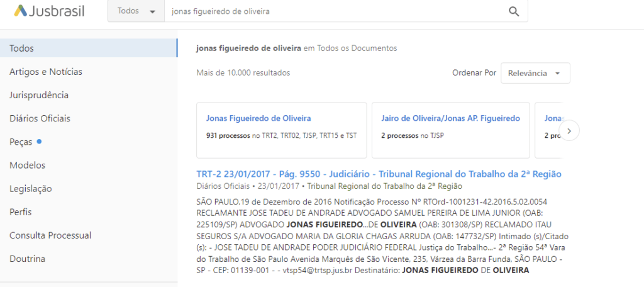
Task: Select Legislação in sidebar
Action: click(31, 188)
